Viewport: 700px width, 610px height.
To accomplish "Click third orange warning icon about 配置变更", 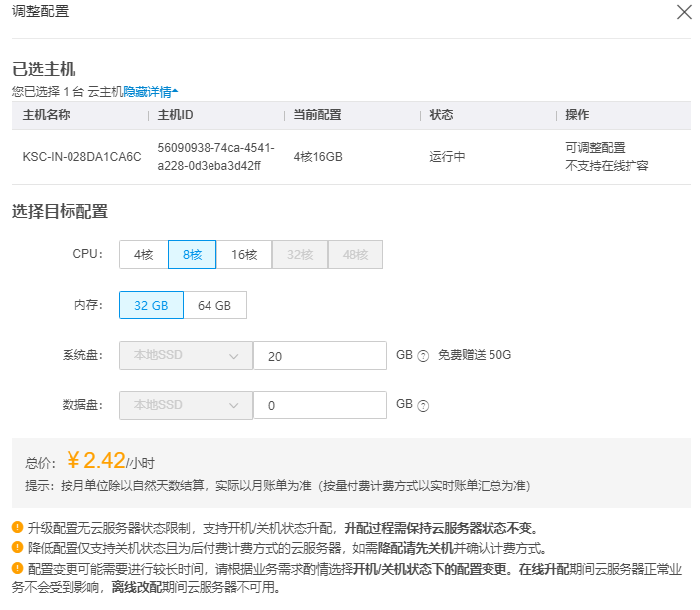I will pyautogui.click(x=17, y=568).
